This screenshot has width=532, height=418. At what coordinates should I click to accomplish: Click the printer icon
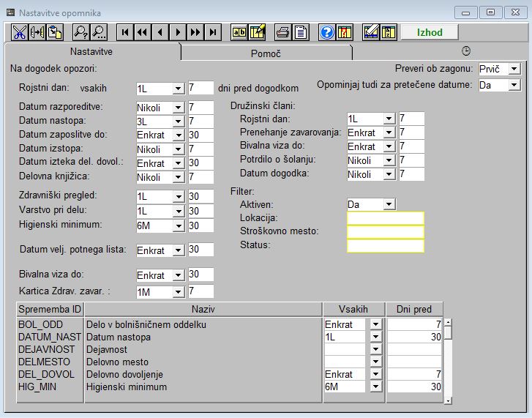(x=283, y=32)
